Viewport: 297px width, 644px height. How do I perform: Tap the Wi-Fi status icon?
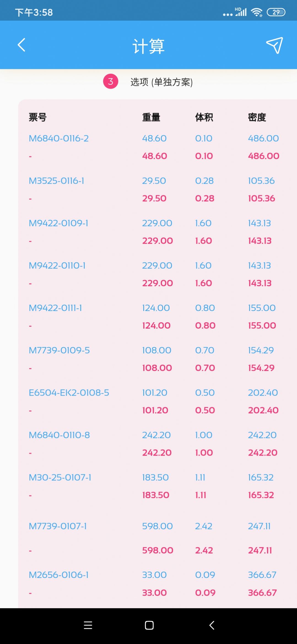pos(256,12)
